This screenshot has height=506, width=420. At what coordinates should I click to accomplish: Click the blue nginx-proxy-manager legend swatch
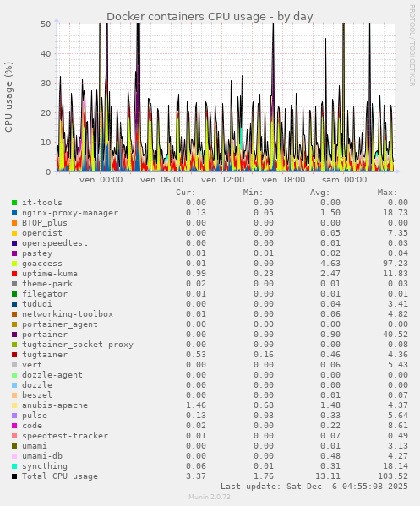tap(14, 213)
